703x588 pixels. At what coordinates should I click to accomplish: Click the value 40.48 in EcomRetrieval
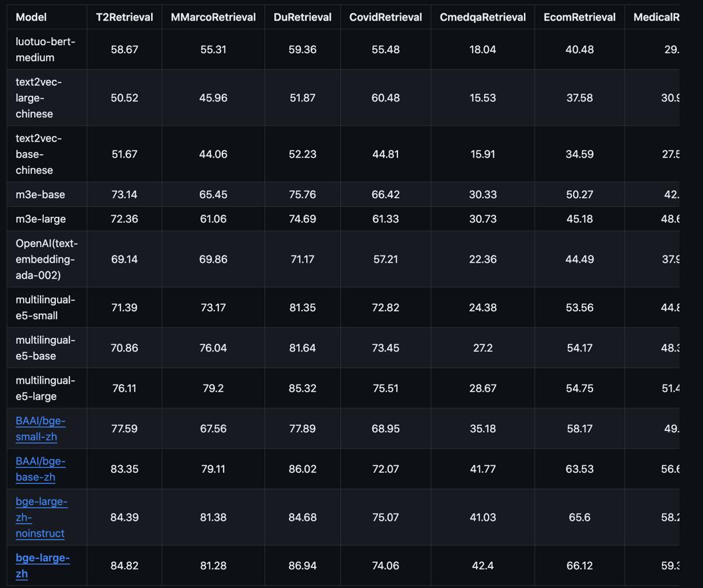click(x=579, y=49)
